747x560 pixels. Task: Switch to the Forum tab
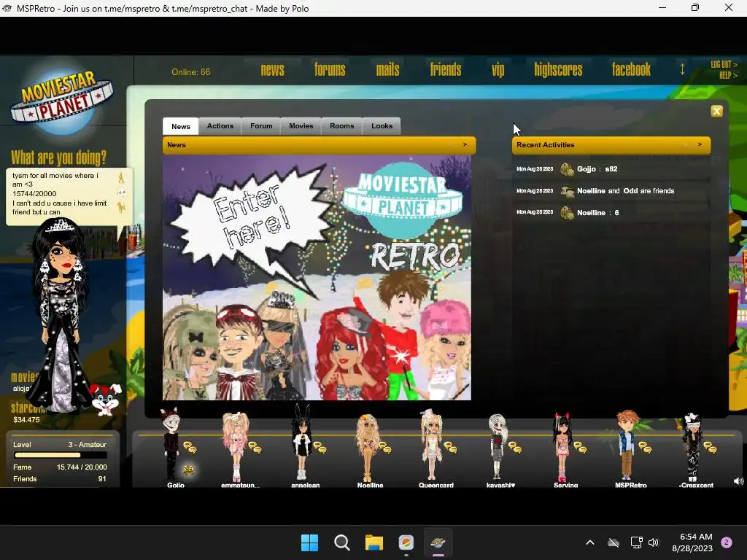point(261,126)
